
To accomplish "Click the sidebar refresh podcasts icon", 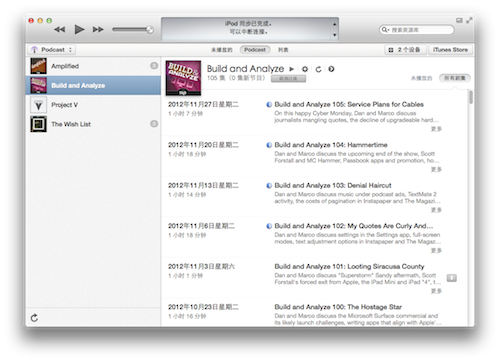I will (34, 318).
